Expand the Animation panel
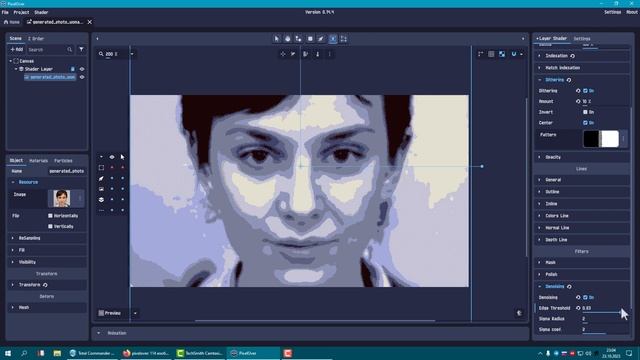Screen dimensions: 640x360 98,333
